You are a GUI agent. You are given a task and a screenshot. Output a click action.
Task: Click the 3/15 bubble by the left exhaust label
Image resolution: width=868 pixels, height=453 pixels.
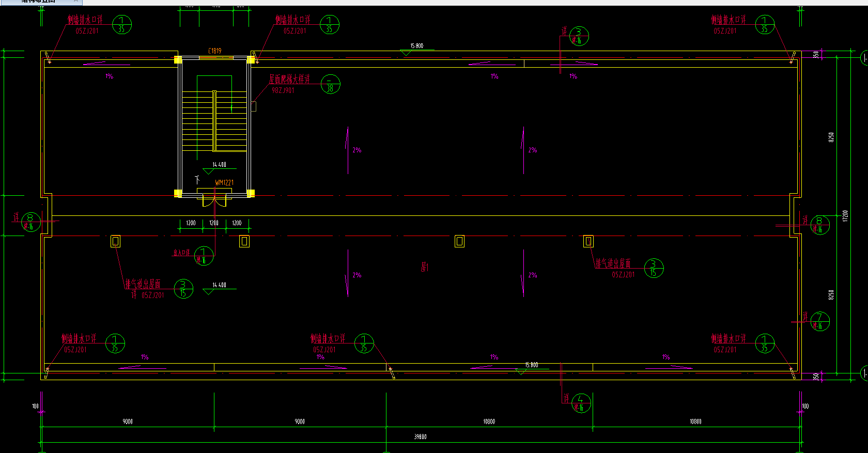tap(183, 289)
